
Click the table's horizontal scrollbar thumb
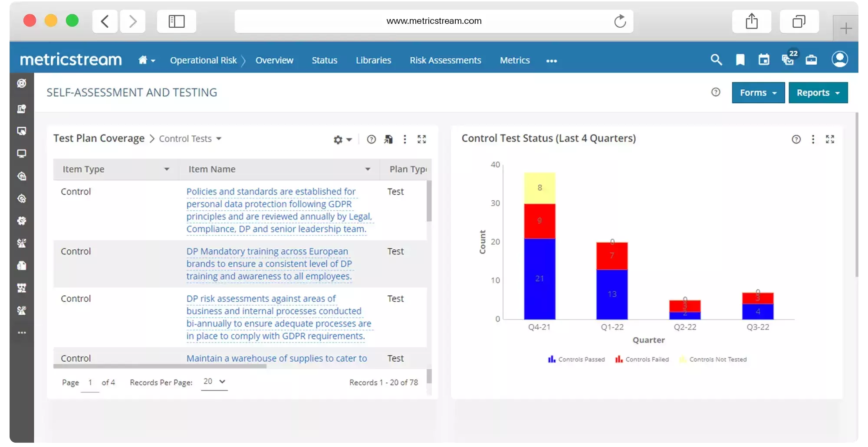tap(160, 366)
